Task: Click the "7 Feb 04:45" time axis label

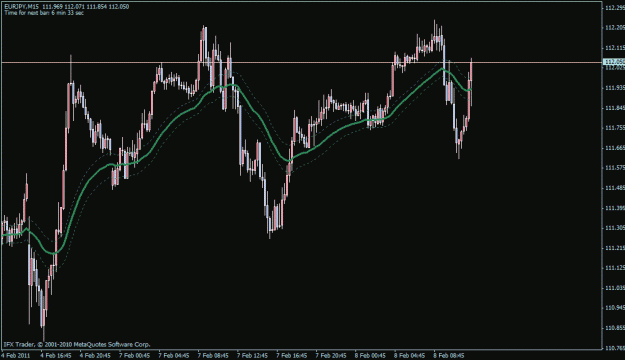Action: point(174,355)
